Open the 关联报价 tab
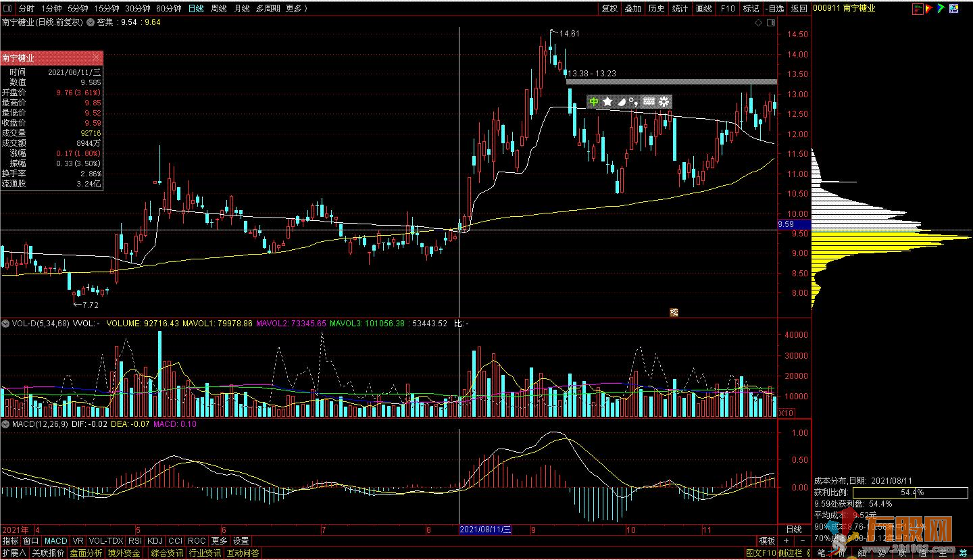973x560 pixels. (48, 553)
